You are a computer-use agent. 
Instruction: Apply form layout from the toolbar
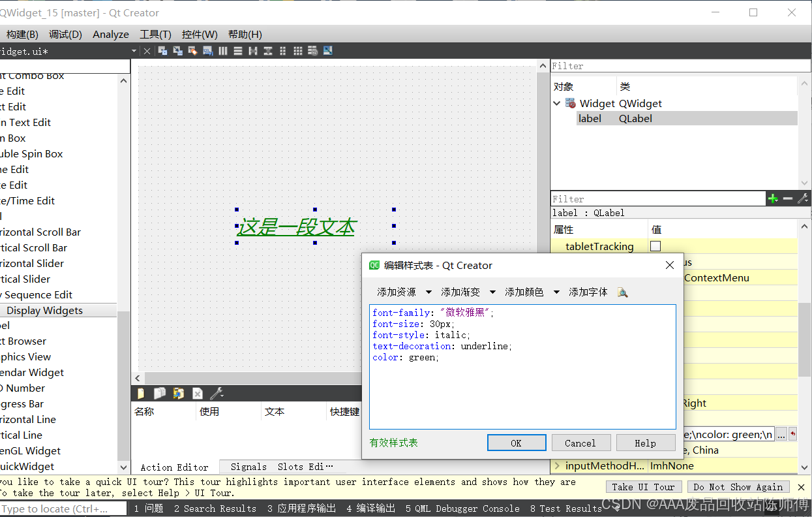[x=283, y=51]
